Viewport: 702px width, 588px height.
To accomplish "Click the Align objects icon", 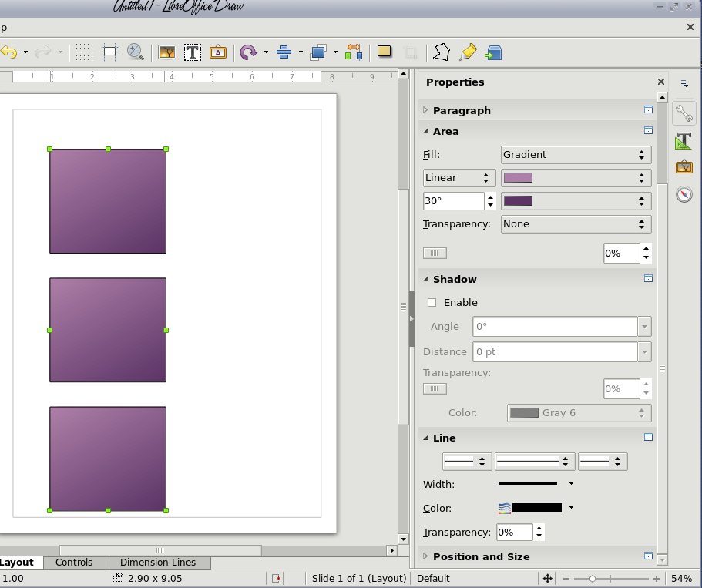I will tap(284, 52).
